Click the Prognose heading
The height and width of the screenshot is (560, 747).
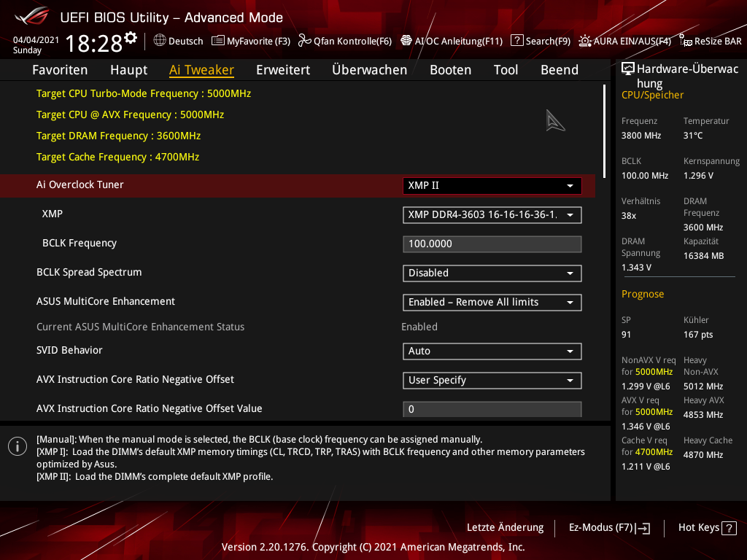tap(643, 295)
